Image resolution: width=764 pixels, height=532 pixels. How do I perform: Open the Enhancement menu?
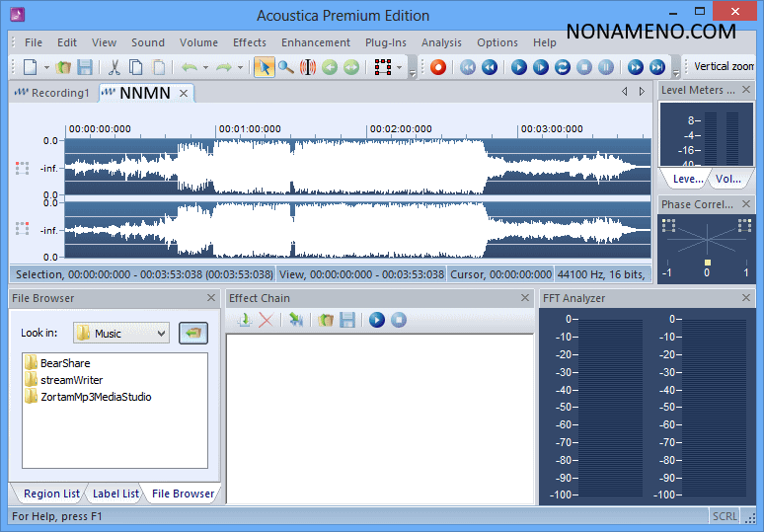click(x=315, y=42)
